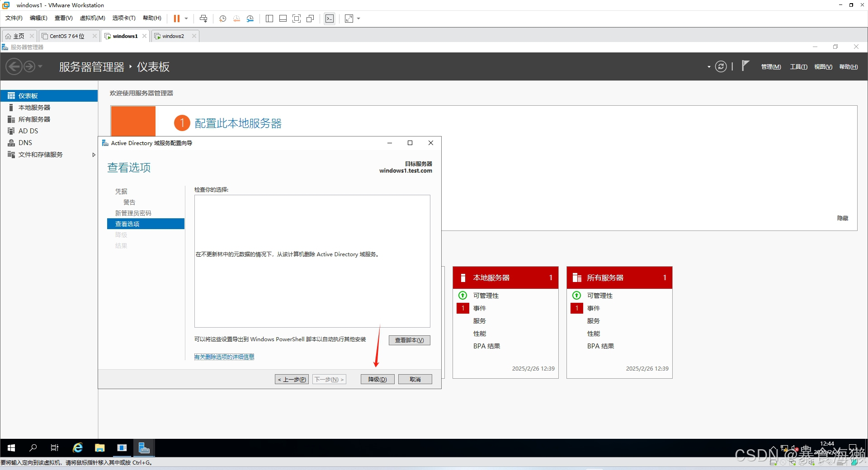Open the 工具(T) menu in Server Manager
868x470 pixels.
(798, 67)
